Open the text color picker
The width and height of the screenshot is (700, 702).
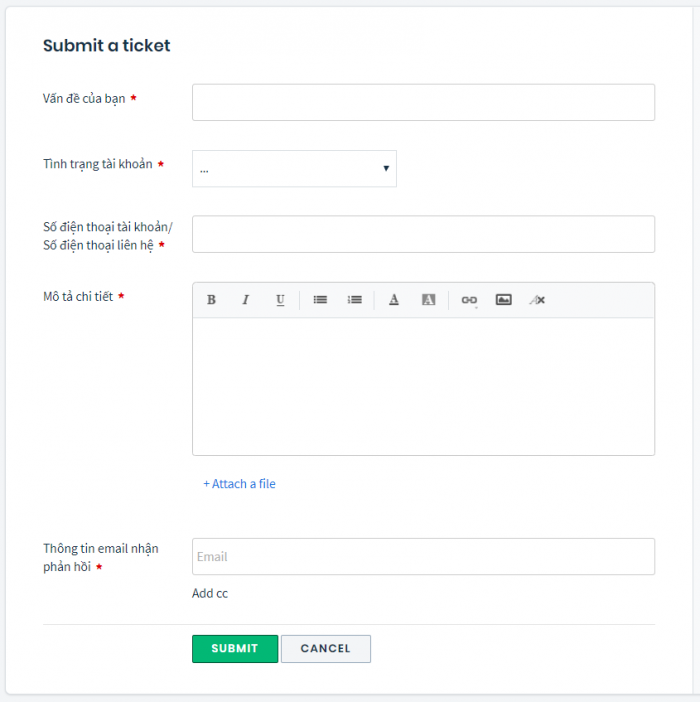click(x=394, y=300)
